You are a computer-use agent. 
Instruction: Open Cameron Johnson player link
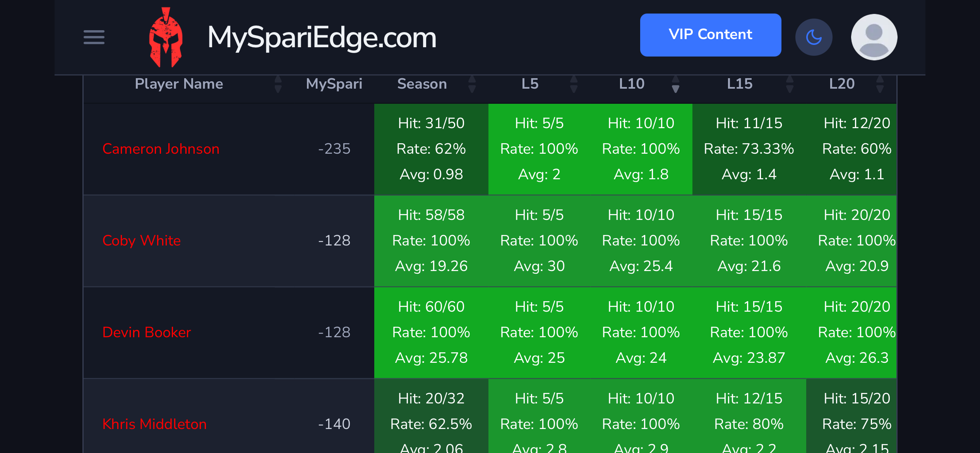(x=161, y=149)
